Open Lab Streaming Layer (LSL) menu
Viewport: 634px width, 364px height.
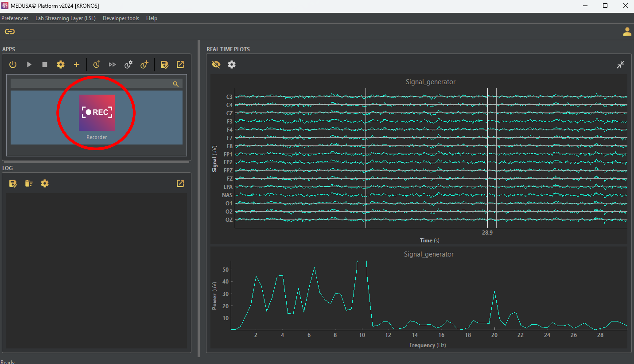[66, 18]
